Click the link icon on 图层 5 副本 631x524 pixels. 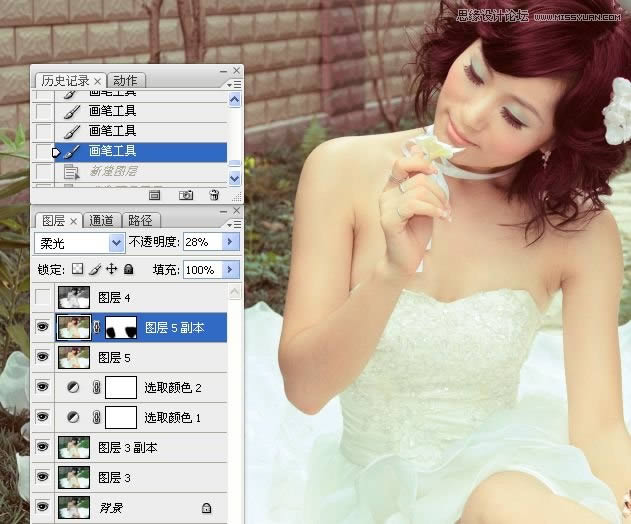(x=97, y=327)
